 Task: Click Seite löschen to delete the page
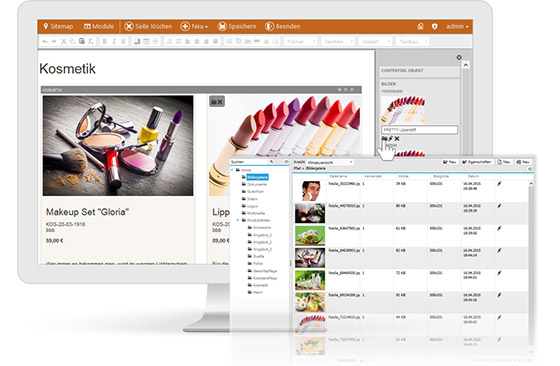(x=148, y=26)
